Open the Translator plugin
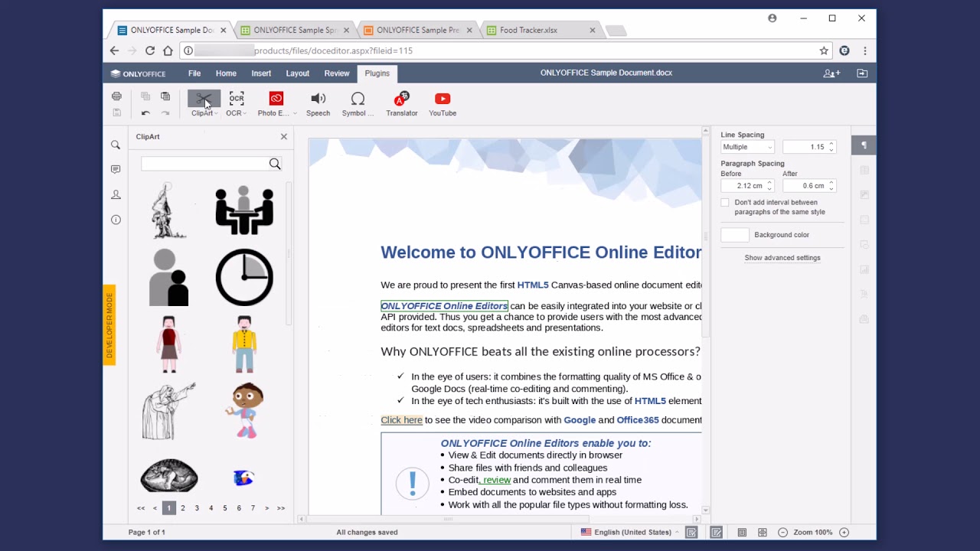Screen dimensions: 980x551 402,104
